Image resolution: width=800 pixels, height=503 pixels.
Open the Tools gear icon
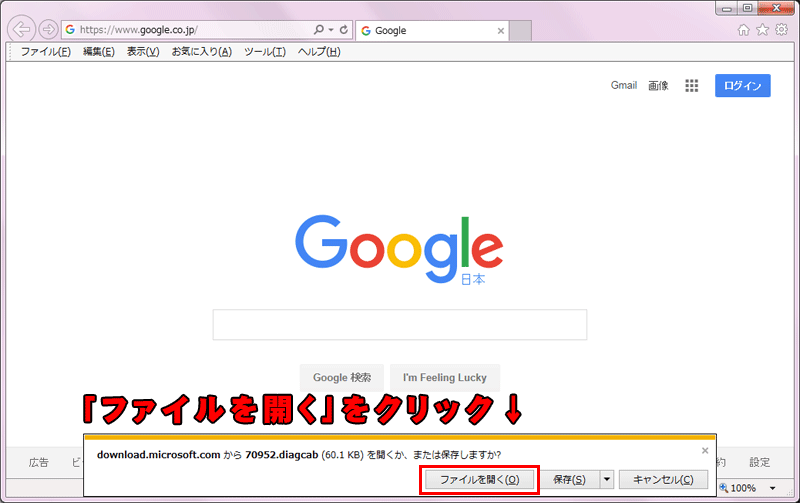pyautogui.click(x=781, y=30)
